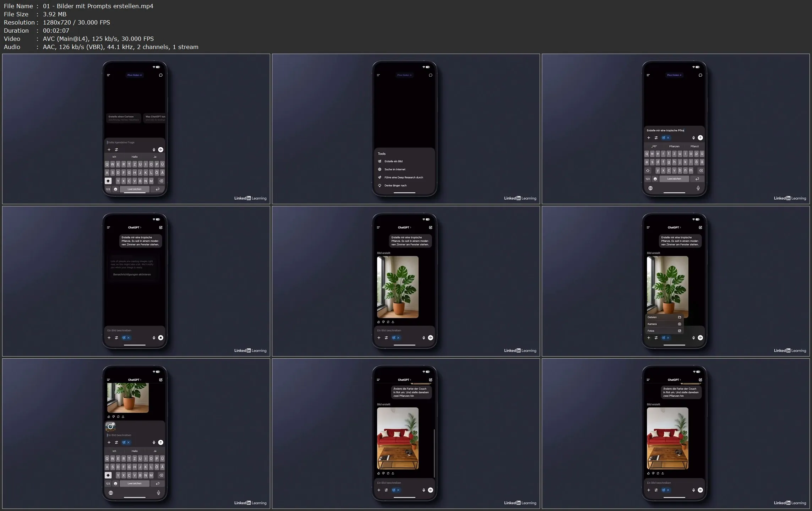Screen dimensions: 812x511
Task: Focus the "Erstelle mir eine tropische Pflna" text field
Action: point(674,130)
